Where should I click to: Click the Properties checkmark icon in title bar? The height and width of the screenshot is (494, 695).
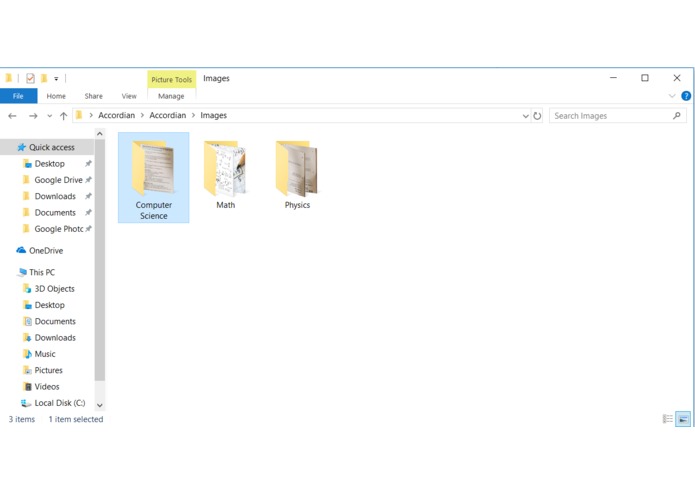point(30,78)
